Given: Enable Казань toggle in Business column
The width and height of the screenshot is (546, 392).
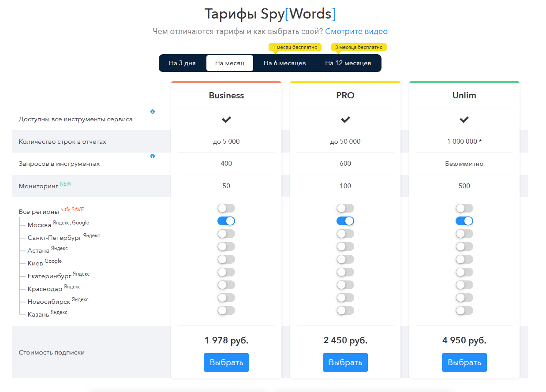Looking at the screenshot, I should click(226, 310).
